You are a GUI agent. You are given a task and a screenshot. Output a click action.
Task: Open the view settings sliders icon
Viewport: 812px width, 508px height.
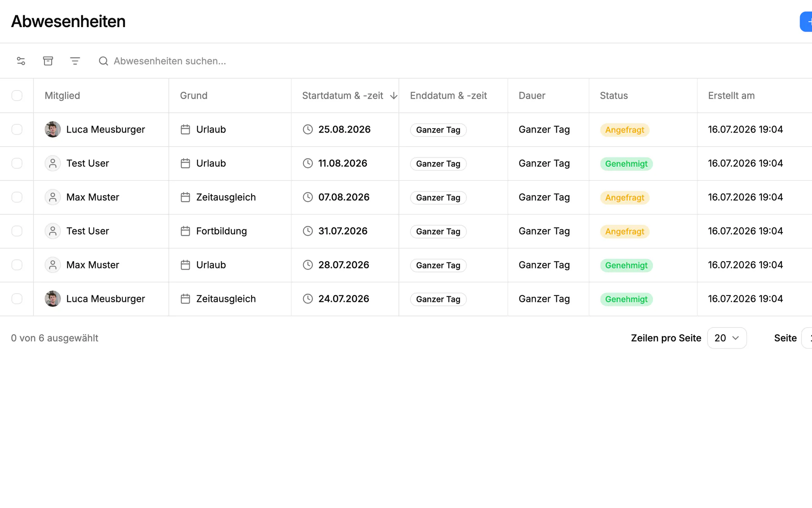(21, 61)
